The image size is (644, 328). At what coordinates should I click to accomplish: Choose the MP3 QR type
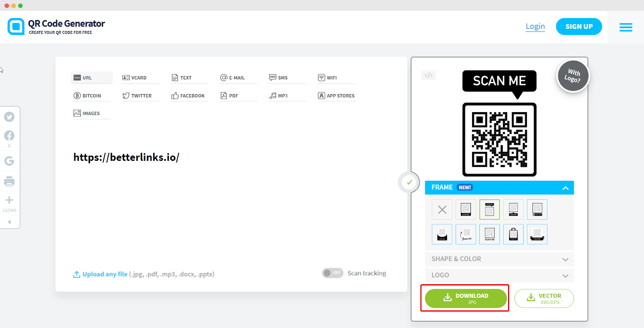287,96
